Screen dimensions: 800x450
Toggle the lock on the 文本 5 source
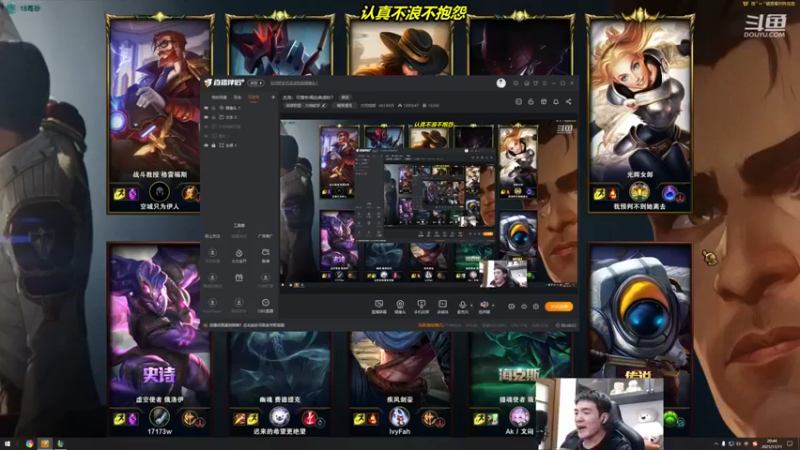click(213, 117)
